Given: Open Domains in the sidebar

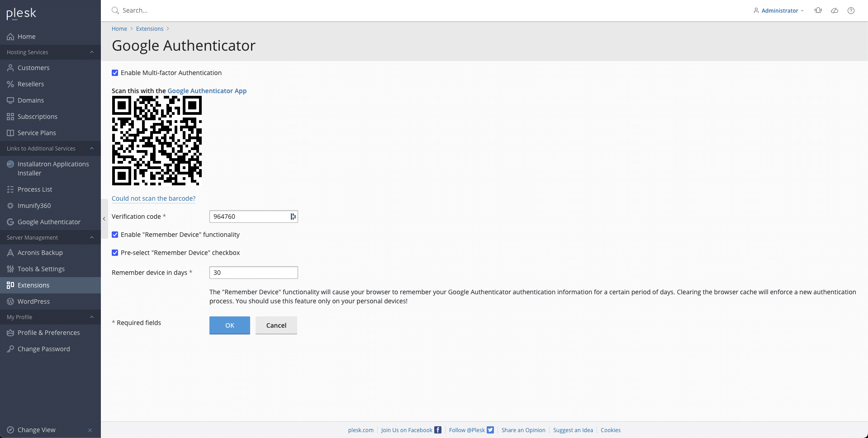Looking at the screenshot, I should point(50,100).
